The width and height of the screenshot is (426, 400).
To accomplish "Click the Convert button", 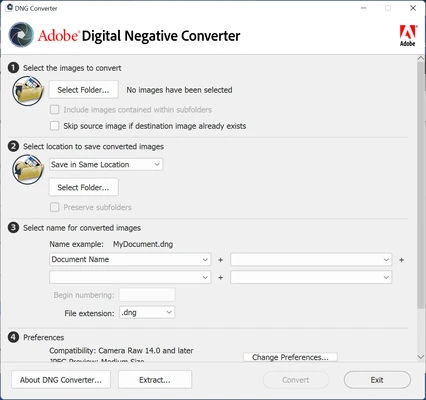I will [296, 380].
